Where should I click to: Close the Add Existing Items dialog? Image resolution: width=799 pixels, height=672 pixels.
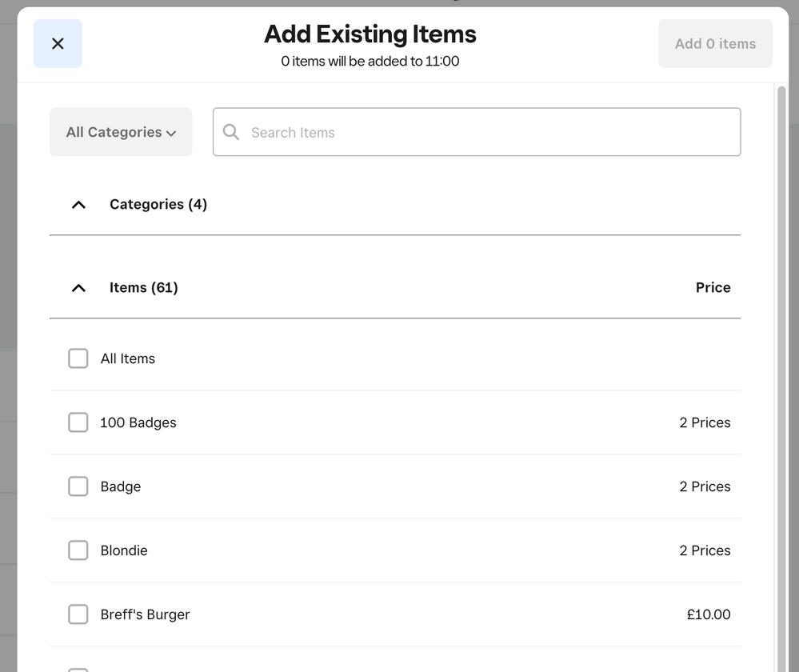point(58,44)
